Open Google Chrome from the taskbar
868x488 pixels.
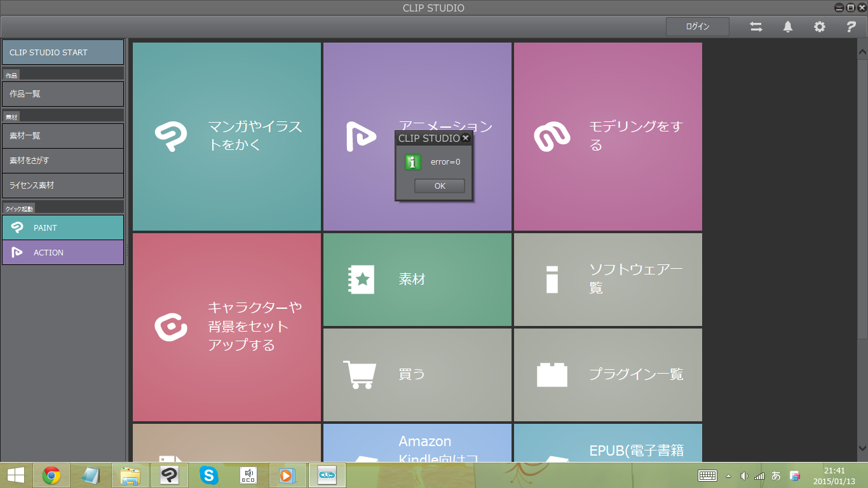point(51,475)
